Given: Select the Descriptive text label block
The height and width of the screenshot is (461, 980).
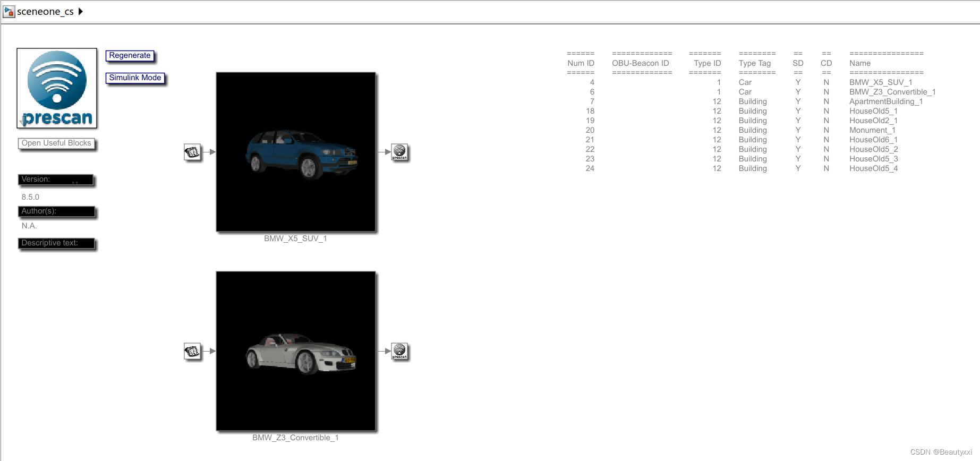Looking at the screenshot, I should 56,243.
